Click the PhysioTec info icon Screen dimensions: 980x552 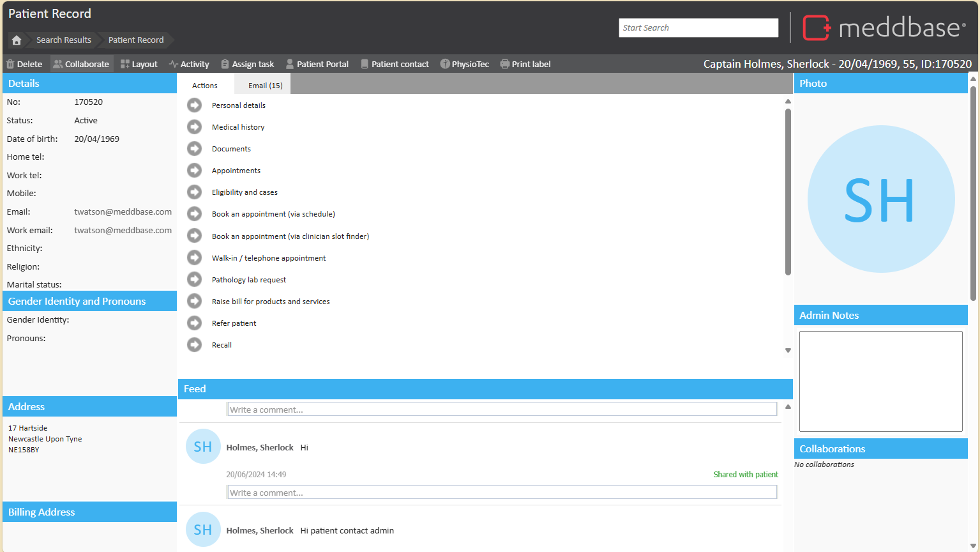pos(445,64)
